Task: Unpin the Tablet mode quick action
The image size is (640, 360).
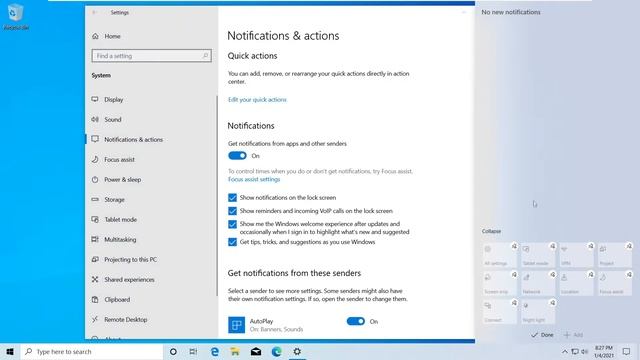Action: [x=553, y=246]
